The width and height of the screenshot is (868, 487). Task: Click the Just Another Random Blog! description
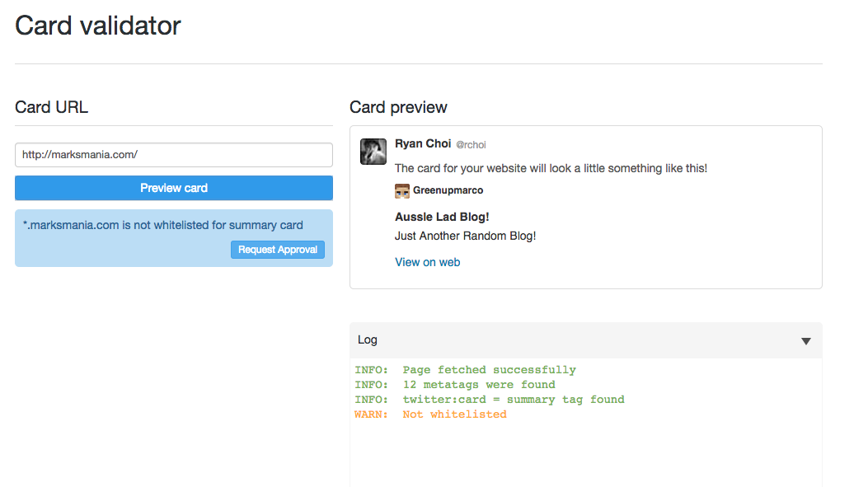[465, 236]
